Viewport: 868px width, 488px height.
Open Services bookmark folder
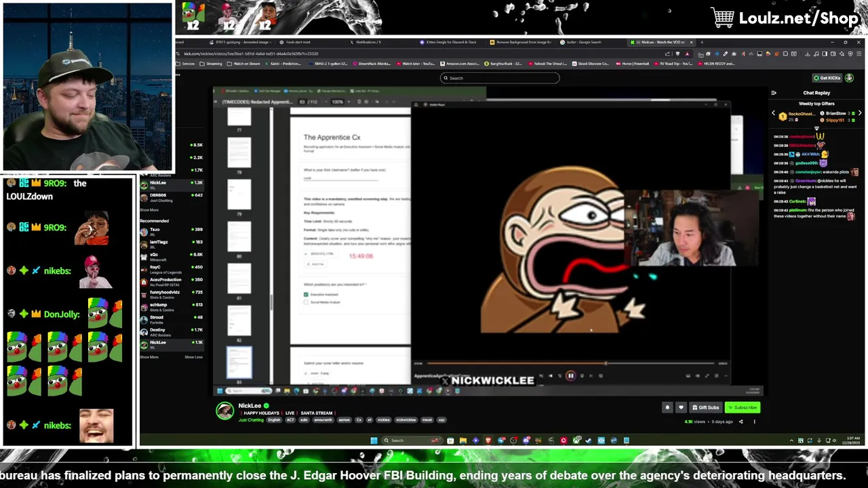tap(185, 64)
